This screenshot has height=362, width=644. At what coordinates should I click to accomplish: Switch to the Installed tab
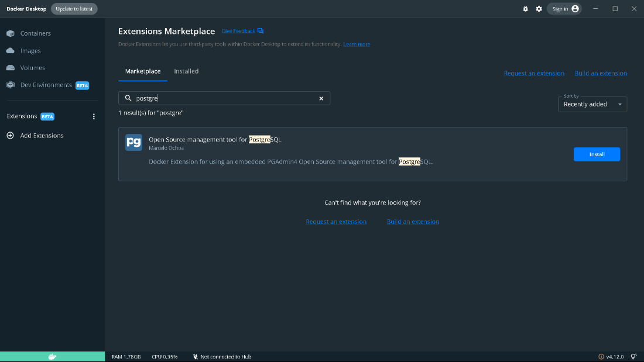[x=186, y=71]
